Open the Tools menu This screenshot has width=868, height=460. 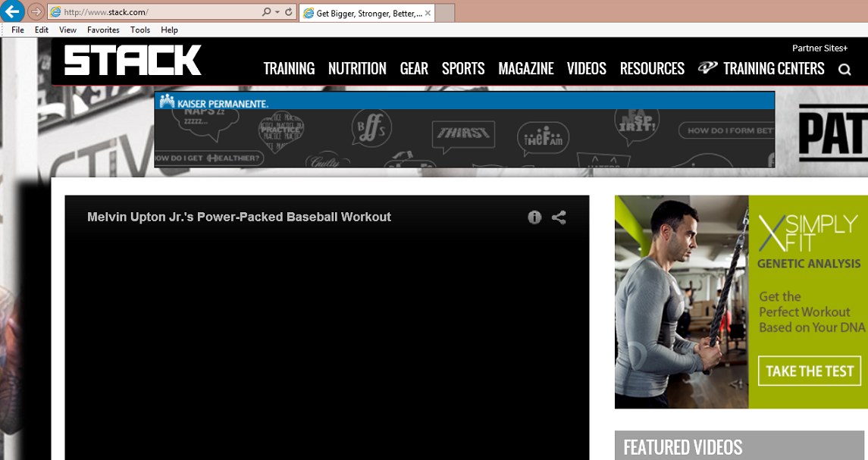(x=140, y=30)
